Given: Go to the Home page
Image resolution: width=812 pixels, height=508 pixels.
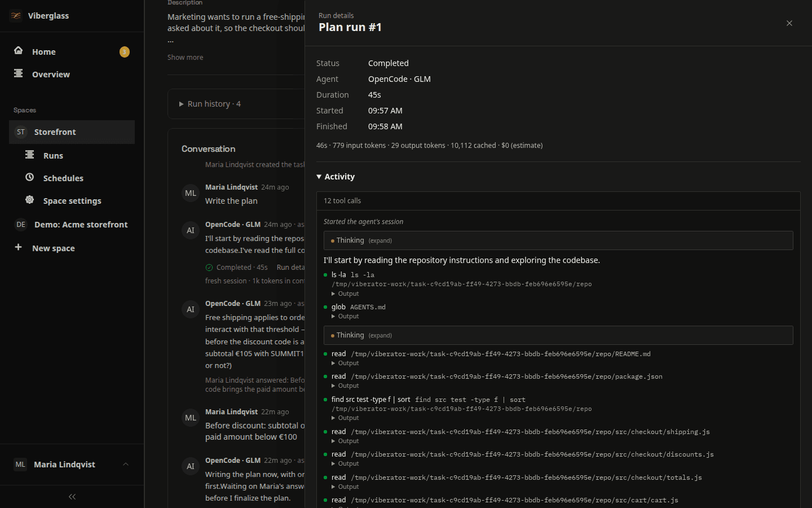Looking at the screenshot, I should coord(72,52).
